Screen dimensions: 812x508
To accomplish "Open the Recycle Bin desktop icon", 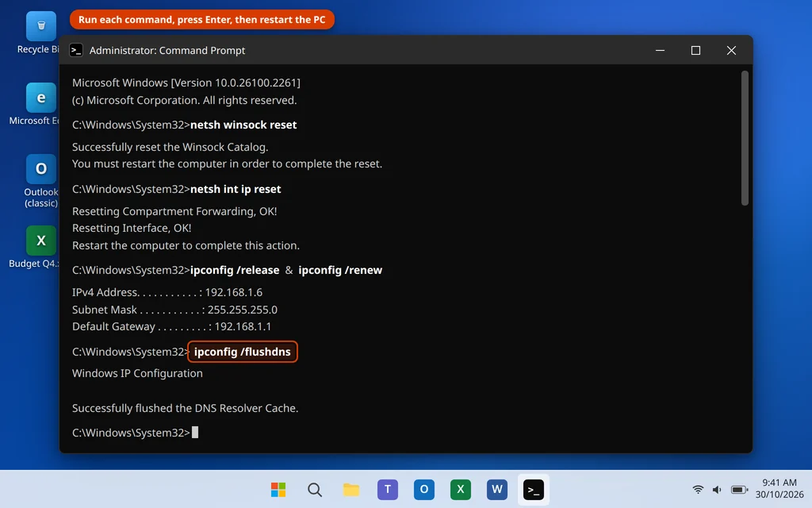I will [x=41, y=26].
